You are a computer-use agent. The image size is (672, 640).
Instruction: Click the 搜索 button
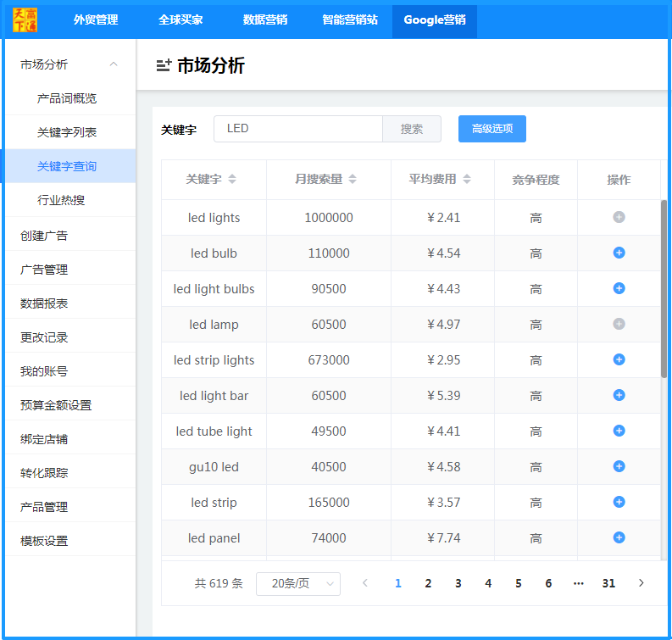click(x=412, y=129)
